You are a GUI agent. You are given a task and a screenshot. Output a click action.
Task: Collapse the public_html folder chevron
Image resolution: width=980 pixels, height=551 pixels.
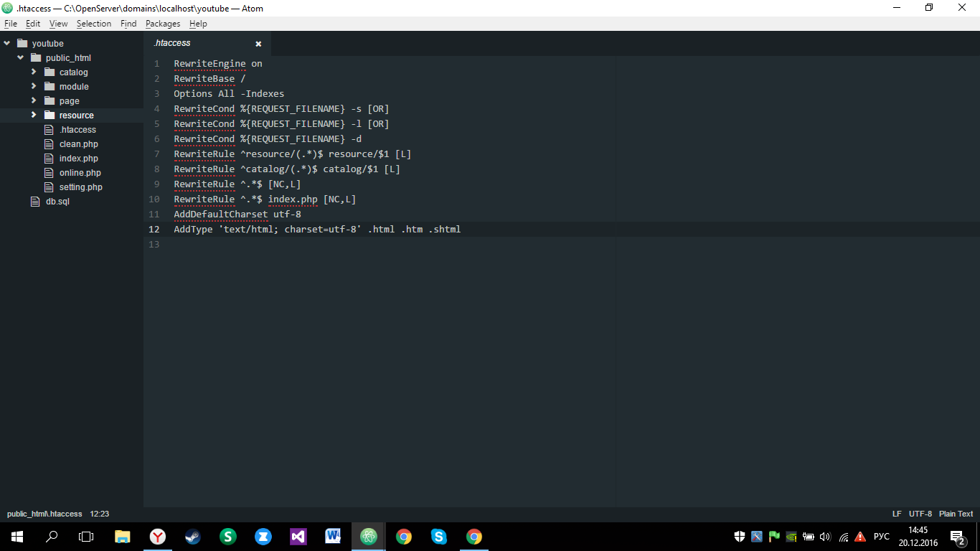[21, 57]
